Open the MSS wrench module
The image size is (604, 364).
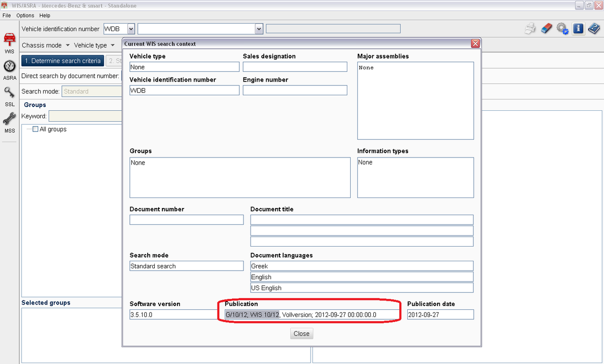coord(9,123)
